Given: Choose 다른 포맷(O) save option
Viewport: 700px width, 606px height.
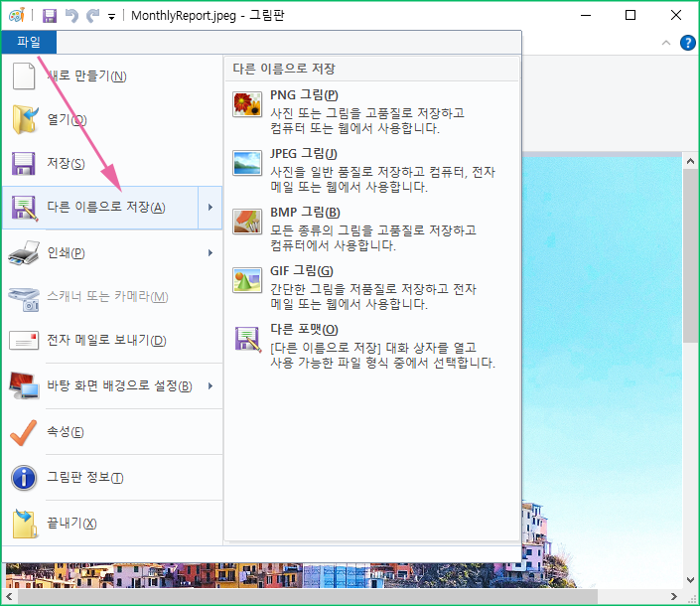Looking at the screenshot, I should [372, 345].
